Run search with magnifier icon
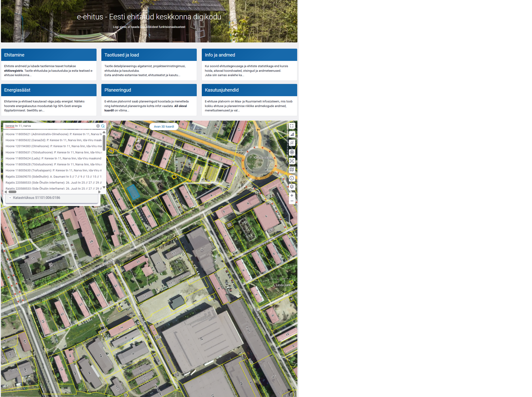Screen dimensions: 532x397 [x=103, y=126]
